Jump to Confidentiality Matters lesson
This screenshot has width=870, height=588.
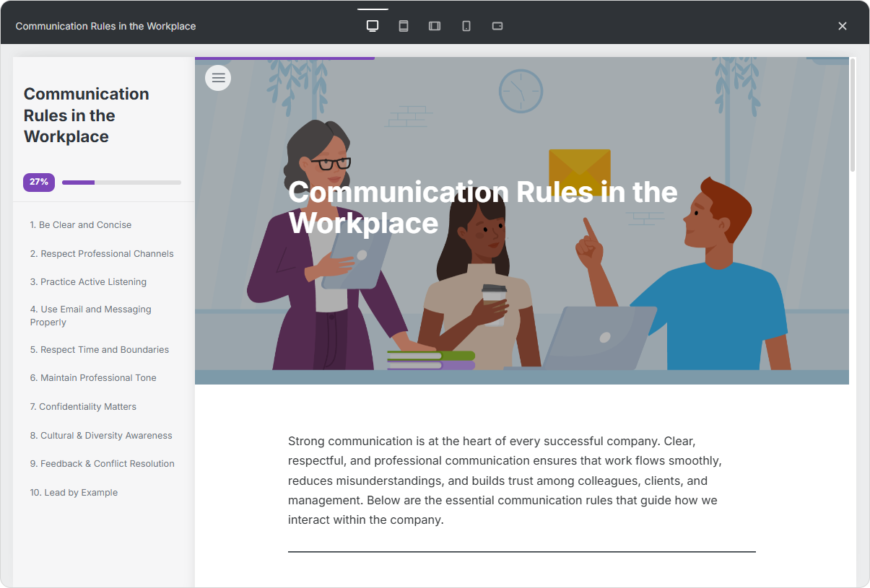[83, 407]
